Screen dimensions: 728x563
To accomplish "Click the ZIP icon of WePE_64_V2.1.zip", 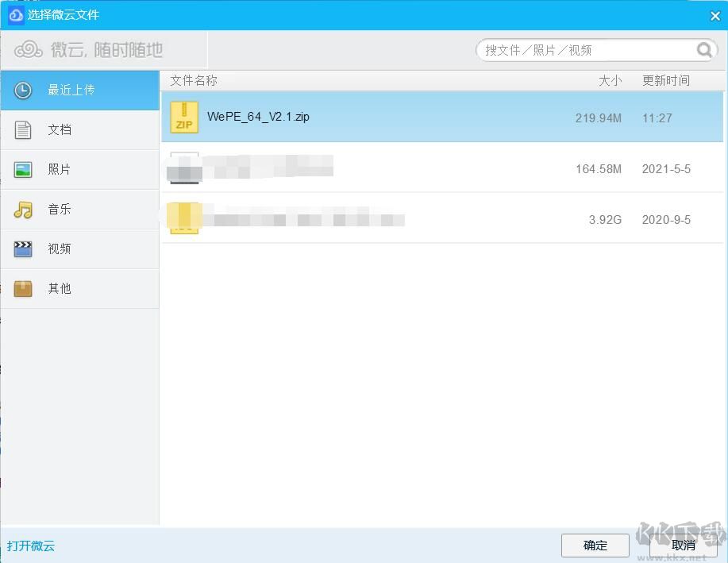I will [184, 117].
